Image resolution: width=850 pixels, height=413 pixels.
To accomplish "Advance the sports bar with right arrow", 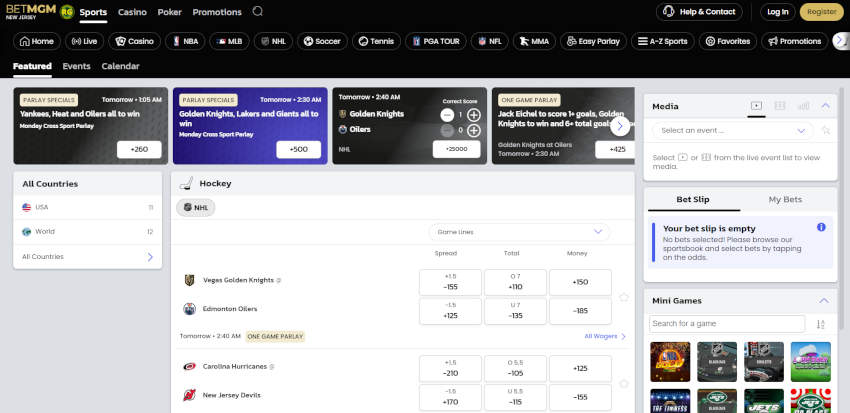I will (840, 41).
